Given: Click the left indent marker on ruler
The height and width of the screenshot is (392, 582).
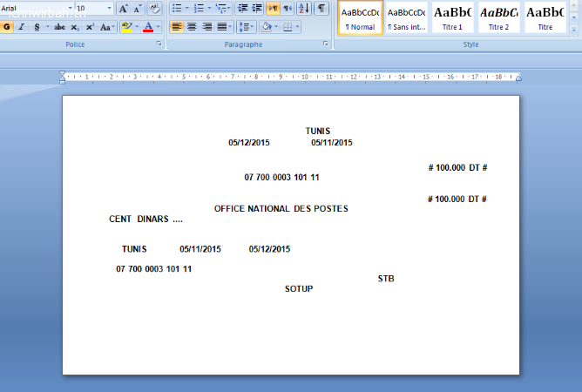Looking at the screenshot, I should pyautogui.click(x=63, y=78).
